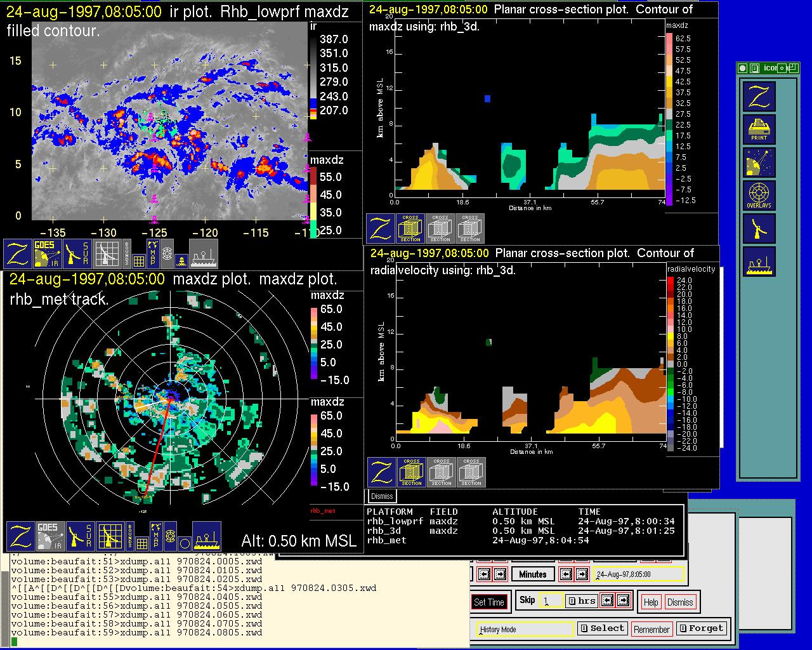
Task: Click the ship icon in the maxdz plot window
Action: [x=207, y=536]
